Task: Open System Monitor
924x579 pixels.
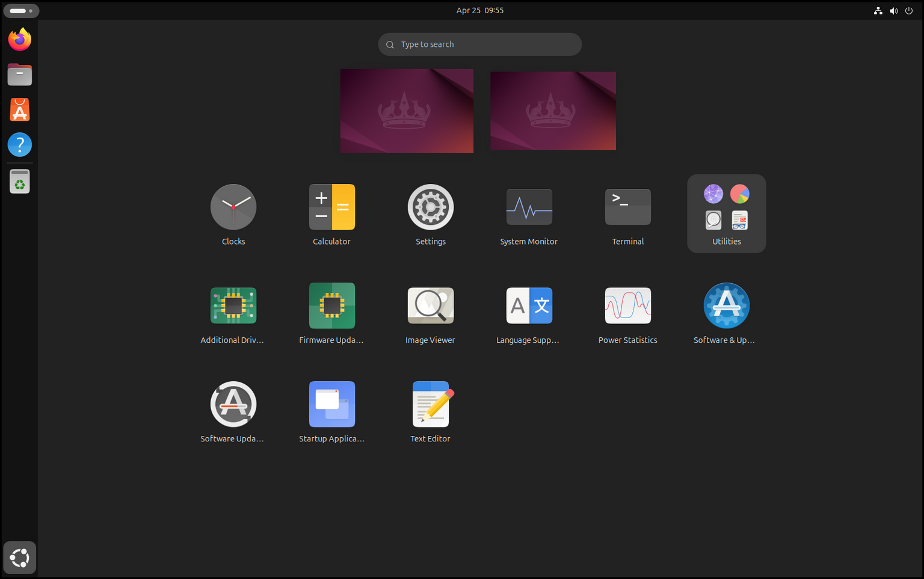Action: (x=529, y=207)
